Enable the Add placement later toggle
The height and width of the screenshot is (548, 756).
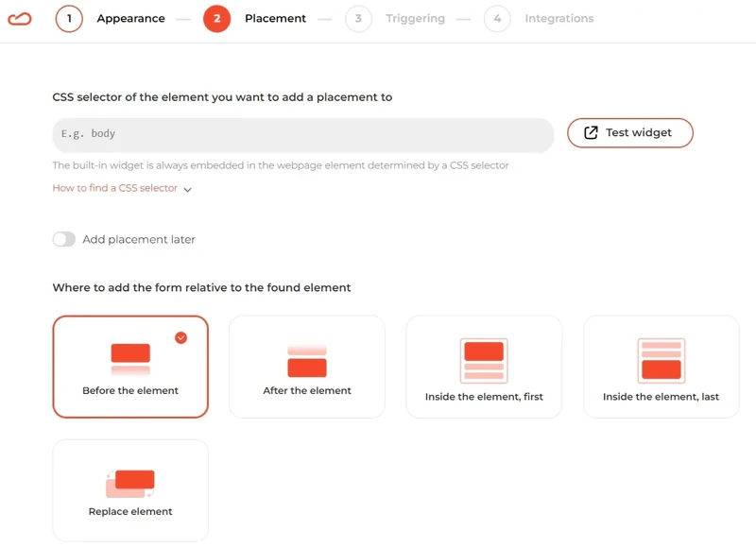click(64, 239)
